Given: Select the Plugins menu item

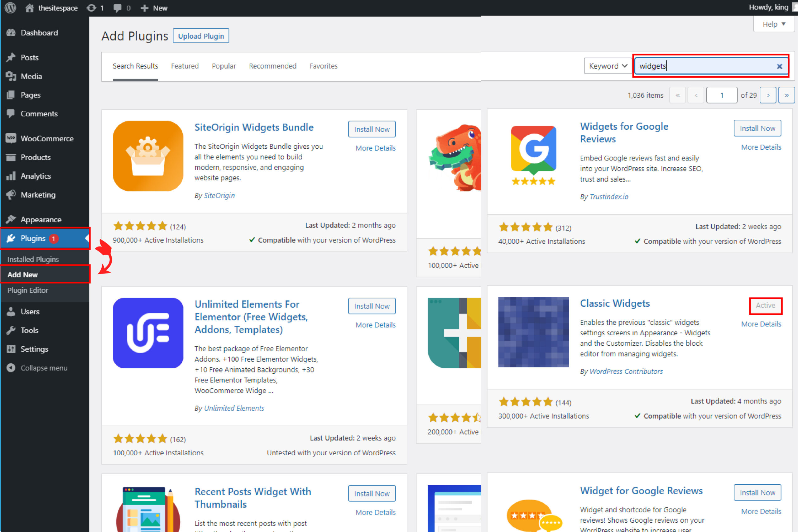Looking at the screenshot, I should coord(45,238).
